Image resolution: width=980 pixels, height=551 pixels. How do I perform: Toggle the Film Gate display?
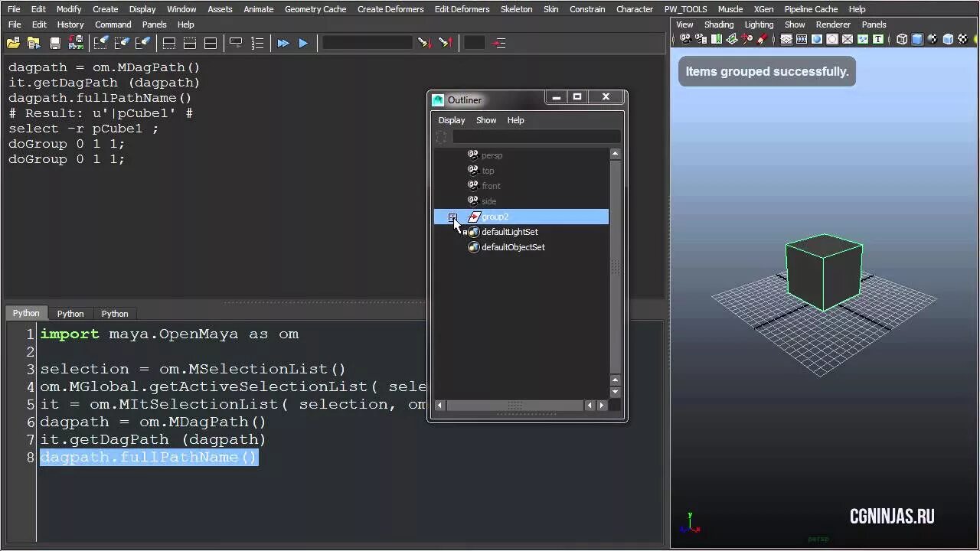(802, 39)
